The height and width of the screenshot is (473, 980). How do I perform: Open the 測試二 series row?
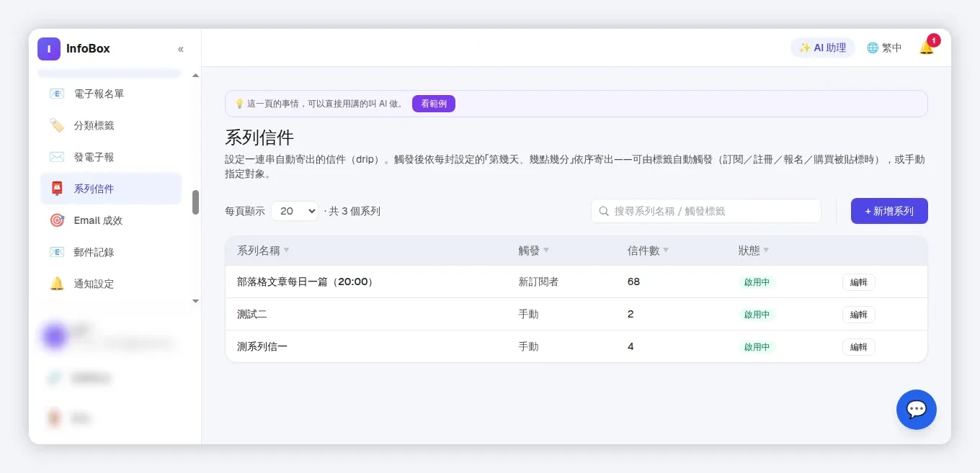[576, 314]
